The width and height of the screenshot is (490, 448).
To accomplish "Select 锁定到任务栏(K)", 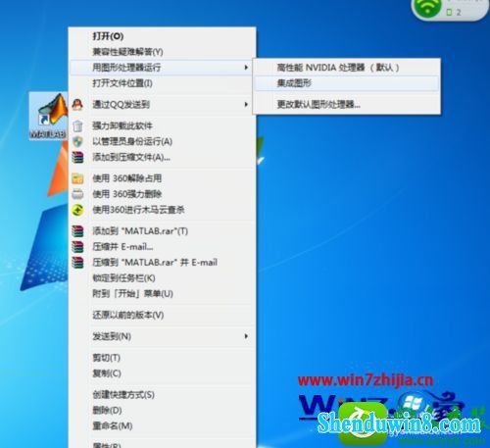I will [x=162, y=278].
